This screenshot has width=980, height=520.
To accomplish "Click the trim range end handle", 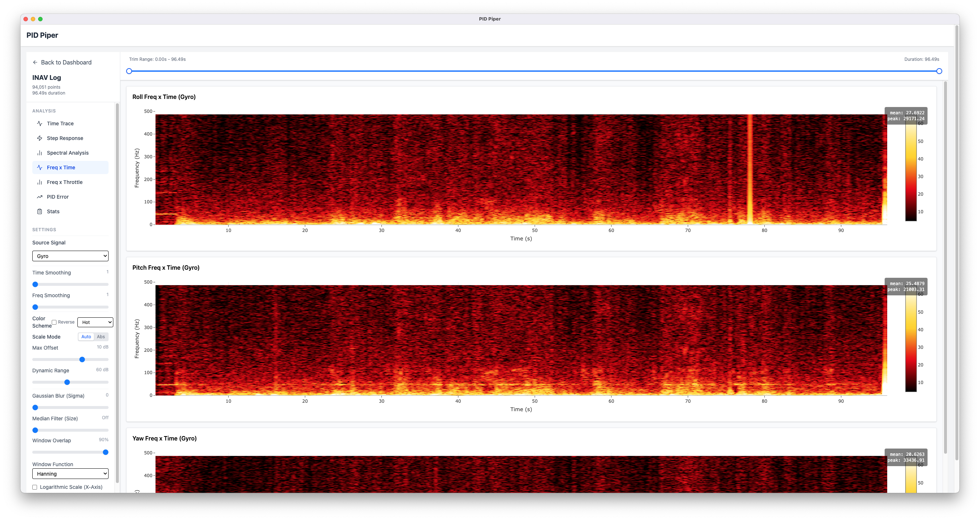I will coord(939,71).
